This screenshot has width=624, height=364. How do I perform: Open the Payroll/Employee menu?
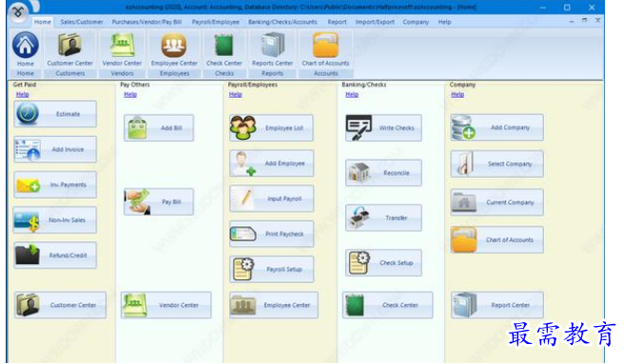[x=215, y=22]
